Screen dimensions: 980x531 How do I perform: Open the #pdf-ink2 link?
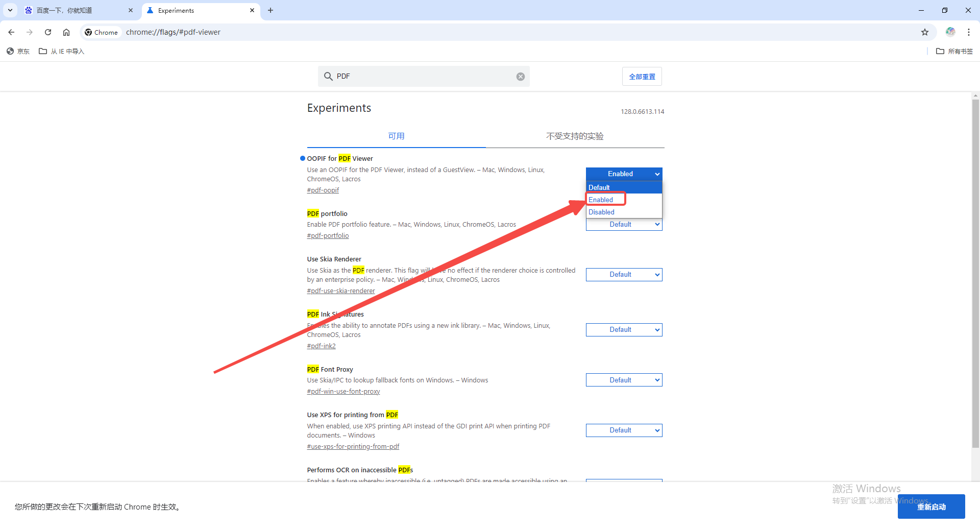[x=321, y=346]
